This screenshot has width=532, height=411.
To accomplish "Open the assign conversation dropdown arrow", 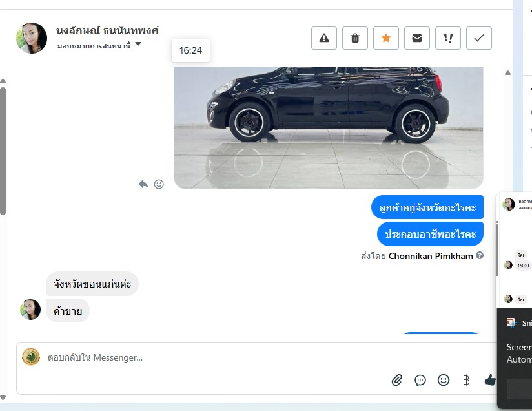I will pos(138,44).
